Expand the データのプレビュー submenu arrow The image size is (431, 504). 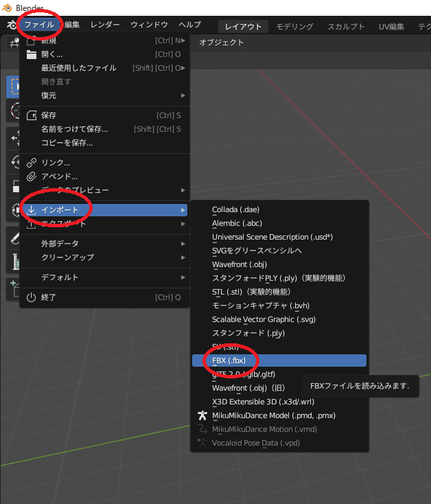point(183,190)
